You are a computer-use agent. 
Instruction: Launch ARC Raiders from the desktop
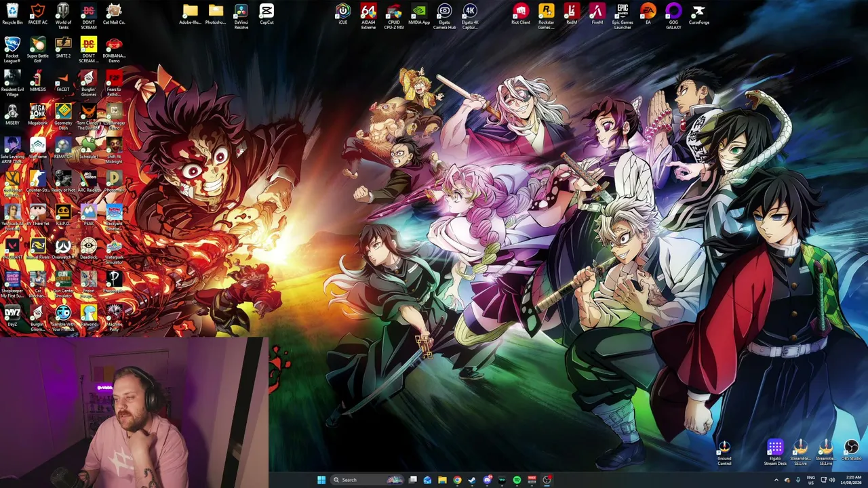(89, 182)
